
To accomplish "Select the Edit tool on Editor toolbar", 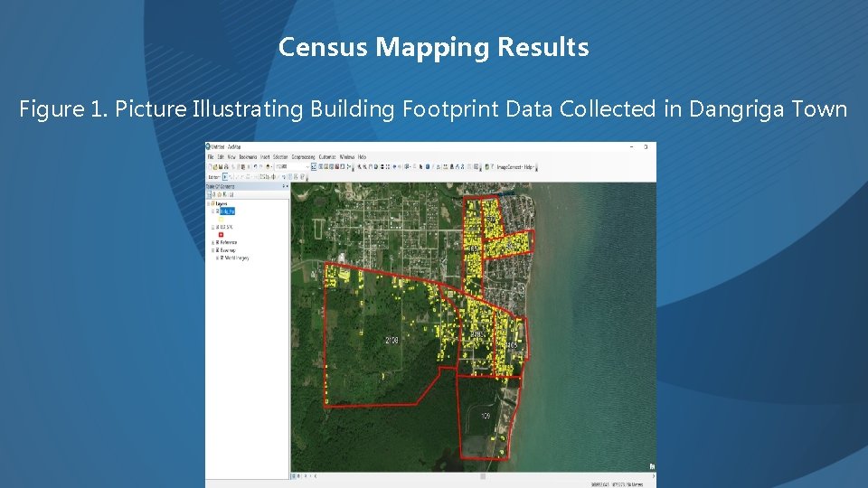I will [x=225, y=177].
